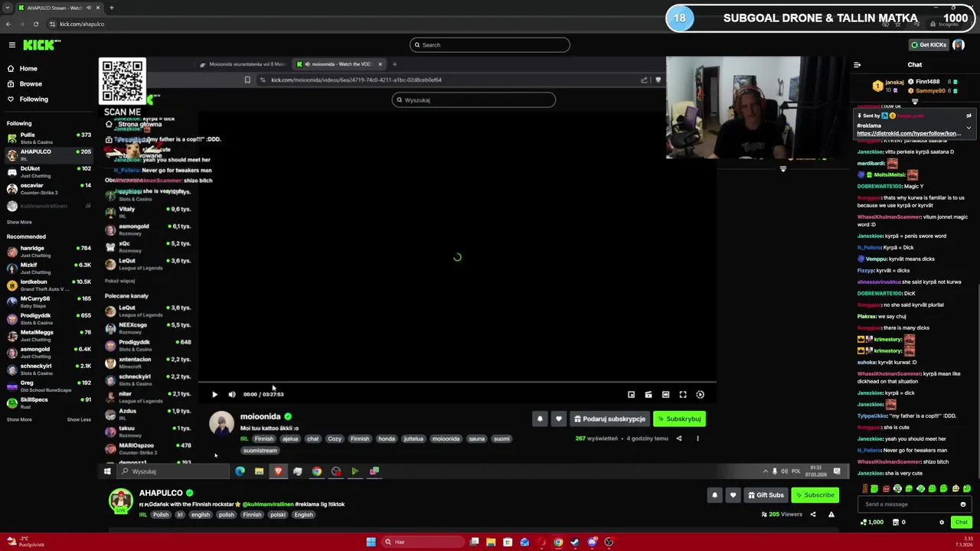Open a new browser tab
This screenshot has height=551, width=980.
(x=112, y=8)
